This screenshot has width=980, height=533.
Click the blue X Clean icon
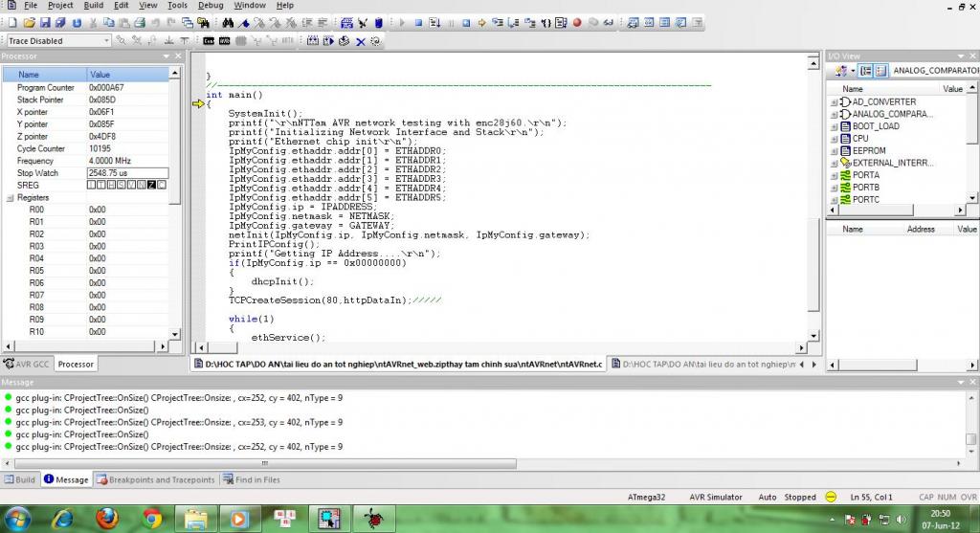(x=361, y=41)
